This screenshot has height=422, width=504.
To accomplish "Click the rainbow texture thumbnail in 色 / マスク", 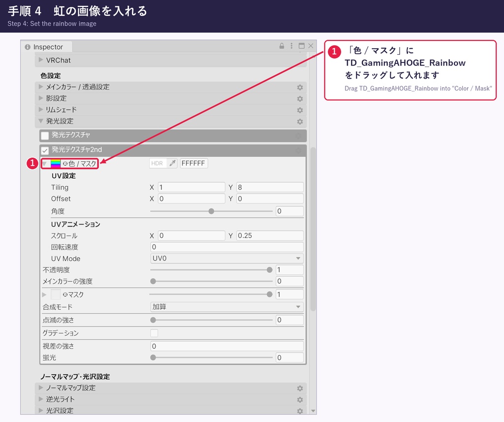I will click(56, 163).
